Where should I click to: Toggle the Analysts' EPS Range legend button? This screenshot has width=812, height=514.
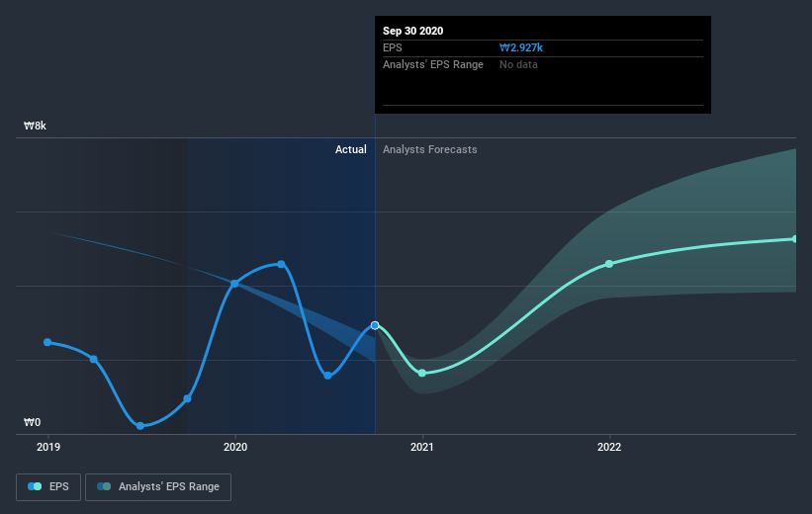pyautogui.click(x=158, y=486)
